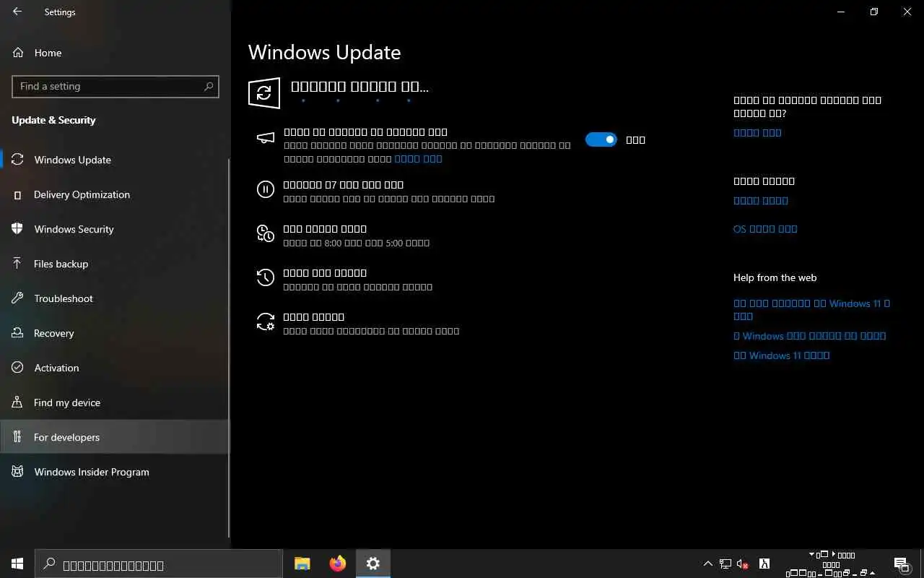Open the Troubleshoot page
Image resolution: width=924 pixels, height=578 pixels.
click(x=115, y=298)
